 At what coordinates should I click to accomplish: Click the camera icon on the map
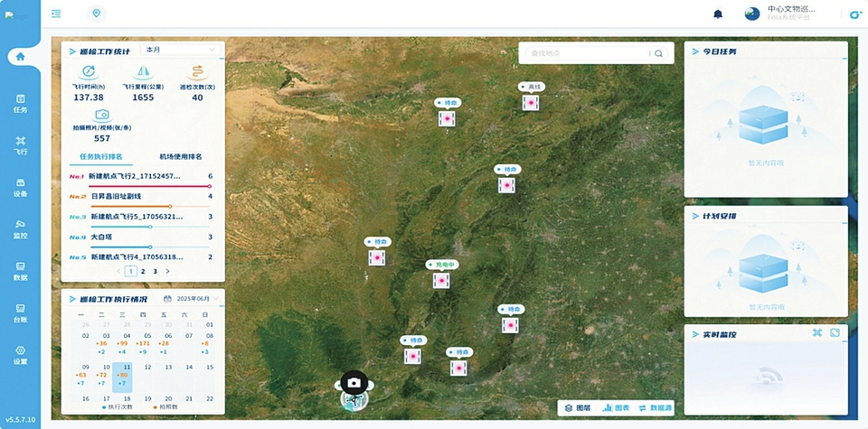pos(354,383)
